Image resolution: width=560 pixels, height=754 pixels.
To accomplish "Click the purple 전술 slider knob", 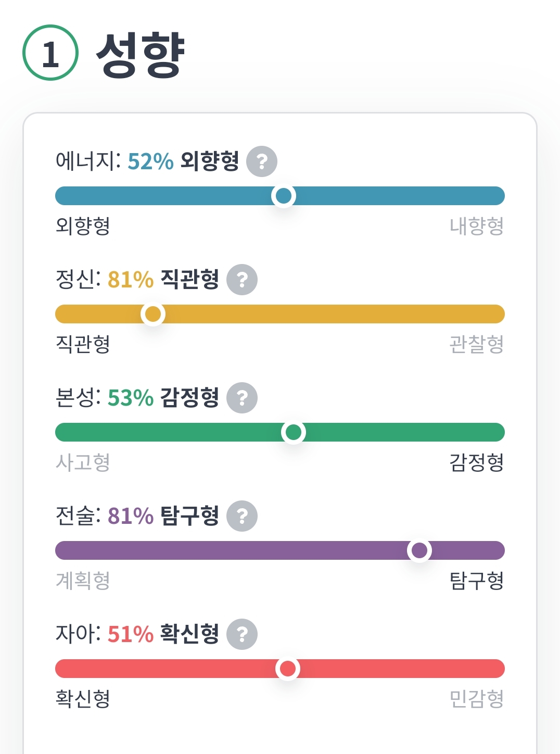I will (419, 550).
